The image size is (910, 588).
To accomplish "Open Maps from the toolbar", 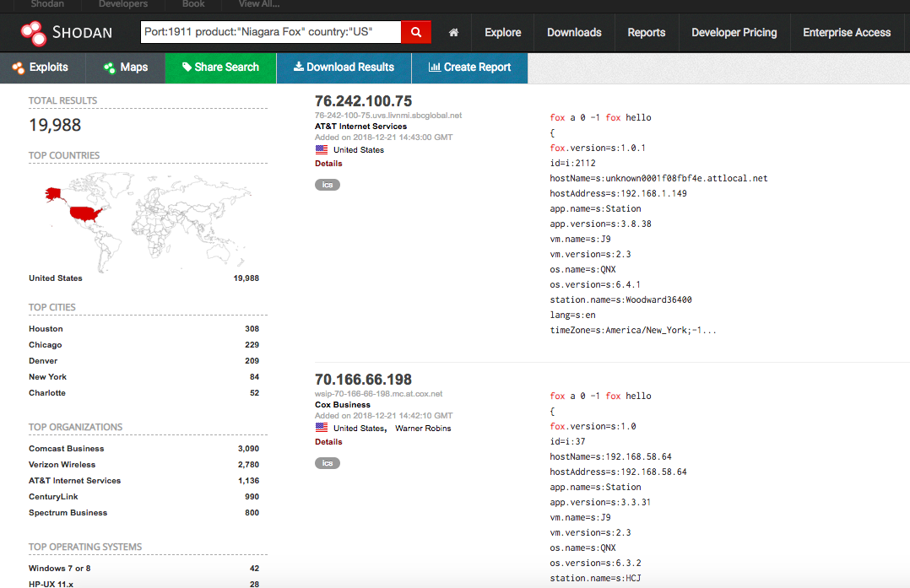I will (x=126, y=67).
